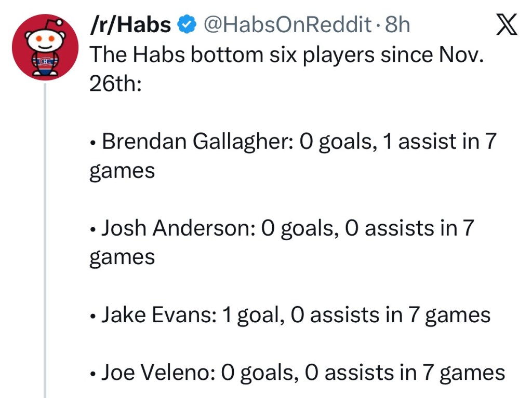Click 'games' below the Gallagher line
The height and width of the screenshot is (398, 532).
(122, 171)
